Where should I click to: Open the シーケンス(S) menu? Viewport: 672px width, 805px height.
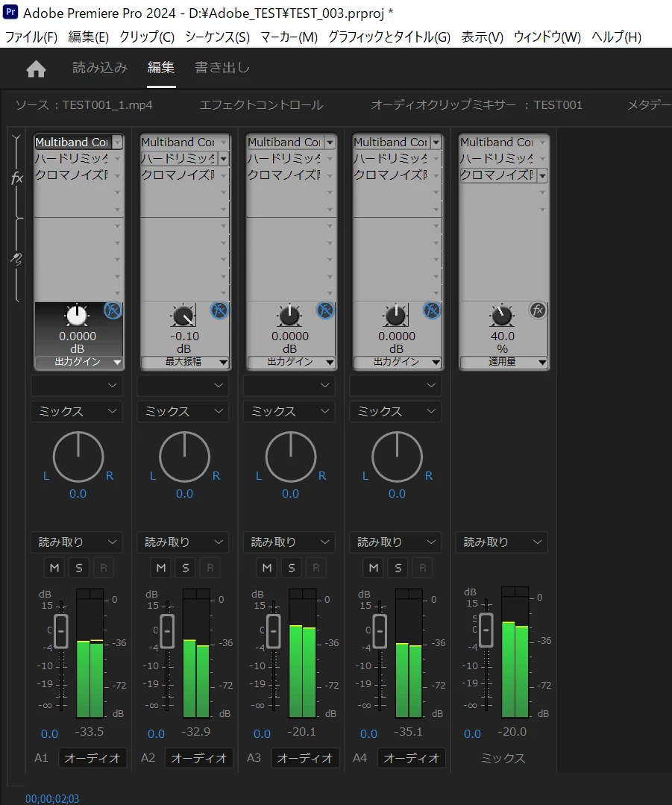(217, 37)
